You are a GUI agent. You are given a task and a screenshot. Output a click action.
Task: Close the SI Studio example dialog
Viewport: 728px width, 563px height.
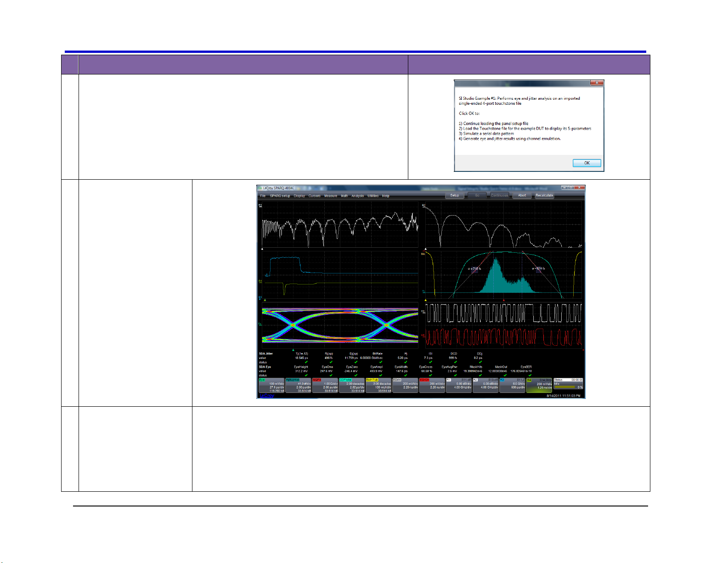click(x=597, y=83)
